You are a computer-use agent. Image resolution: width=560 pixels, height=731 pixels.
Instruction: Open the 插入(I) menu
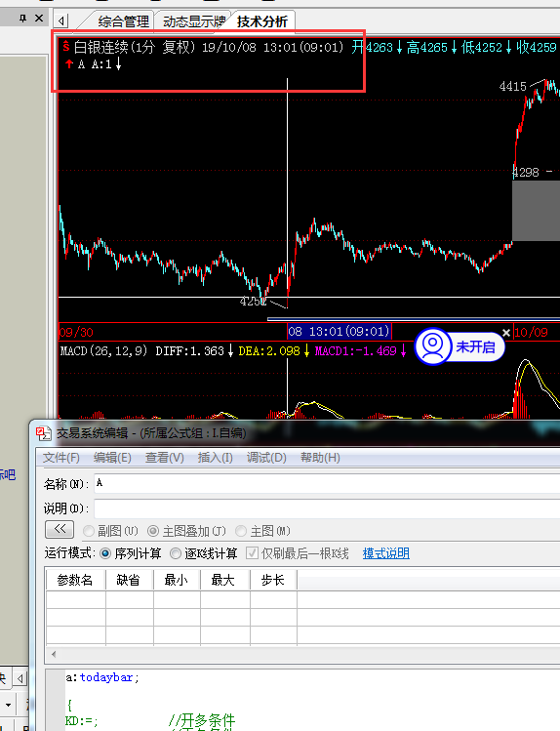[x=216, y=458]
